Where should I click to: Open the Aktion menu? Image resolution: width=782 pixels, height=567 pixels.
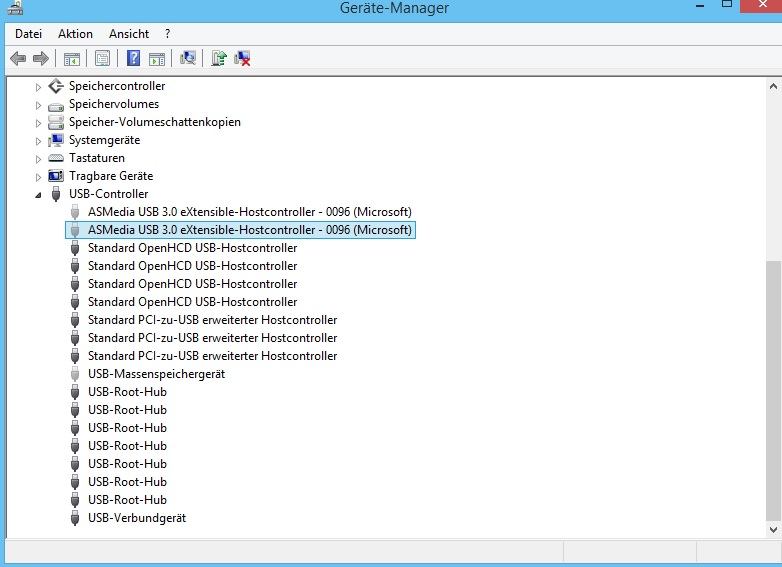[x=75, y=34]
